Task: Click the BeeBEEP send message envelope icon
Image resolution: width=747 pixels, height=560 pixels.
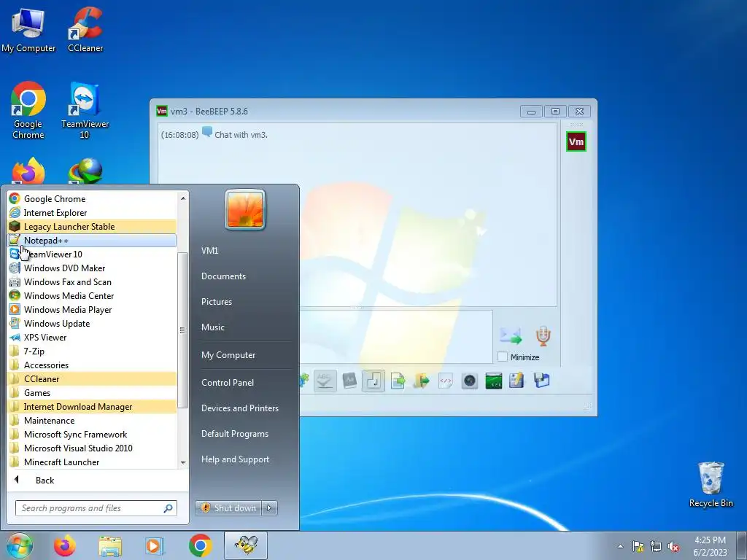Action: point(511,335)
